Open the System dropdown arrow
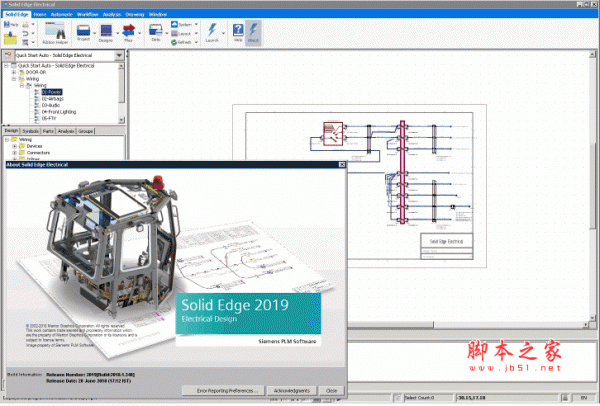This screenshot has width=600, height=406. [196, 24]
